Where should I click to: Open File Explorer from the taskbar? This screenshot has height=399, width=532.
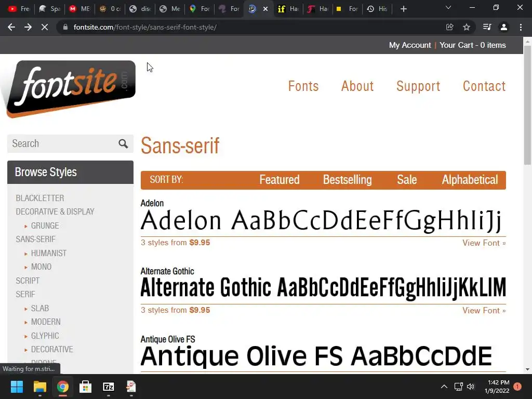point(39,387)
